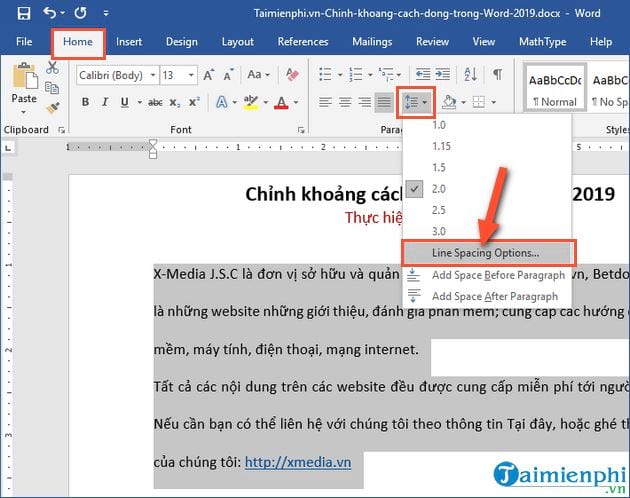Undo the last action
The image size is (630, 498).
click(x=50, y=13)
